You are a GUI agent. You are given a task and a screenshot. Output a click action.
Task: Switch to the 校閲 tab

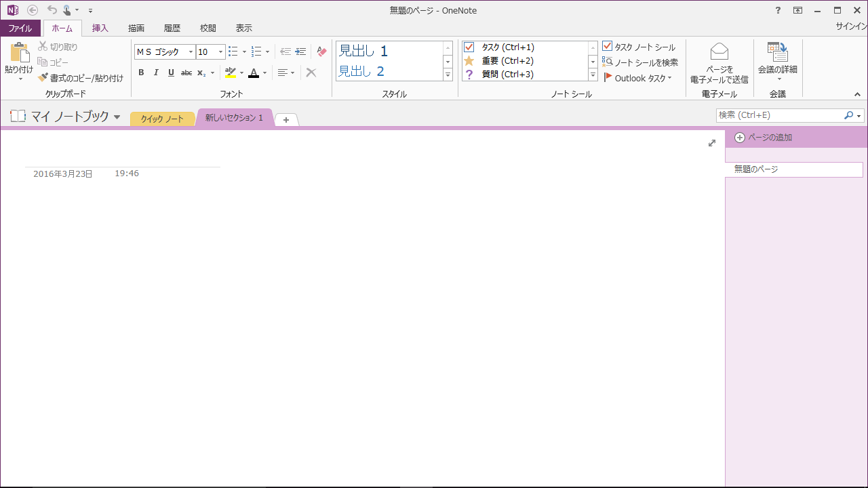point(208,28)
